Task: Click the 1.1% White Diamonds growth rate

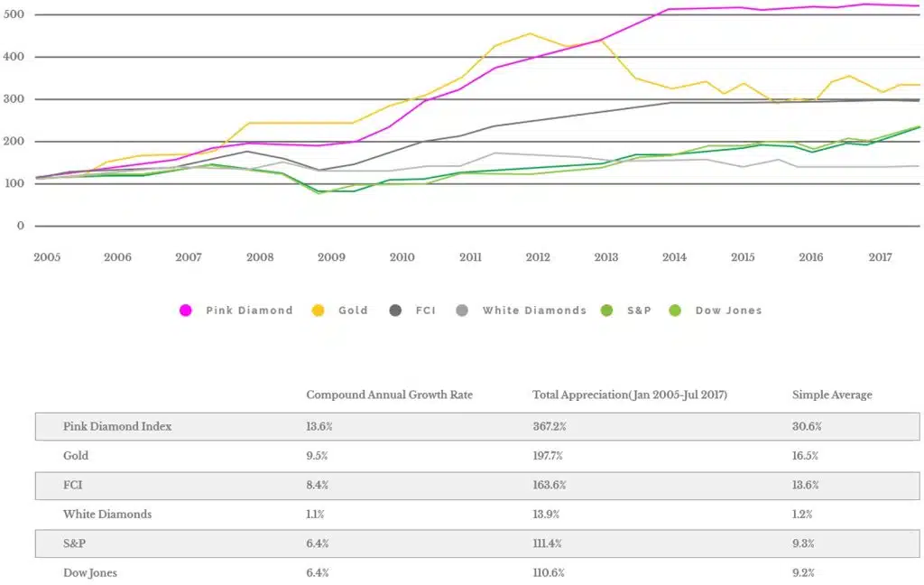Action: (x=315, y=515)
